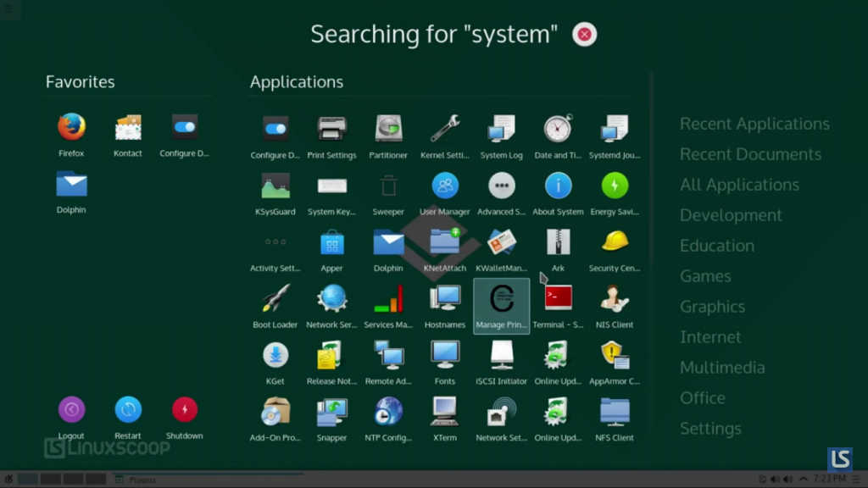This screenshot has height=488, width=868.
Task: Select the Multimedia category
Action: [722, 368]
